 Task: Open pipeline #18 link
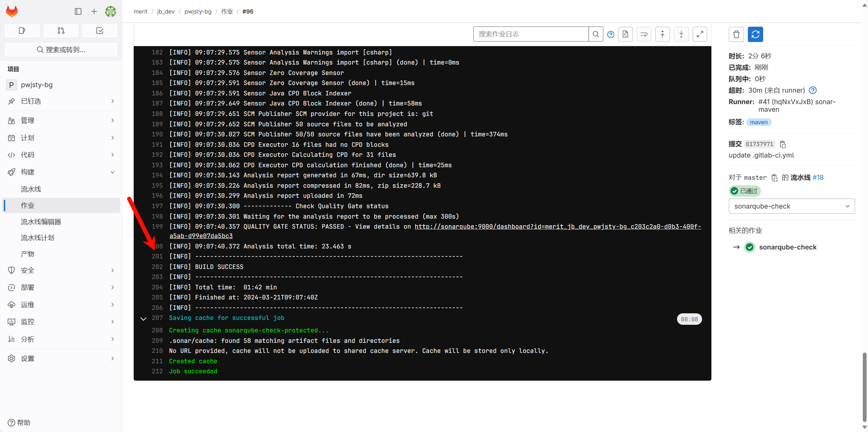coord(818,177)
